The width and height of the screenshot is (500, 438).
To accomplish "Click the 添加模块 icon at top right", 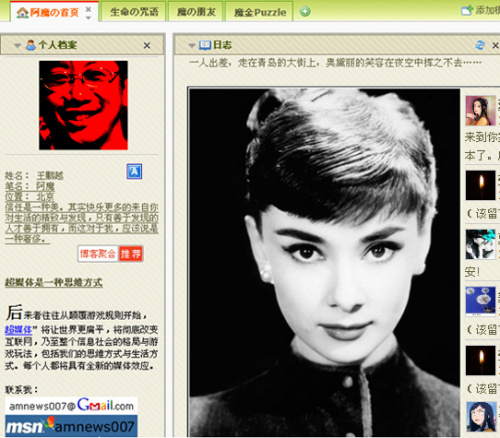I will point(467,10).
